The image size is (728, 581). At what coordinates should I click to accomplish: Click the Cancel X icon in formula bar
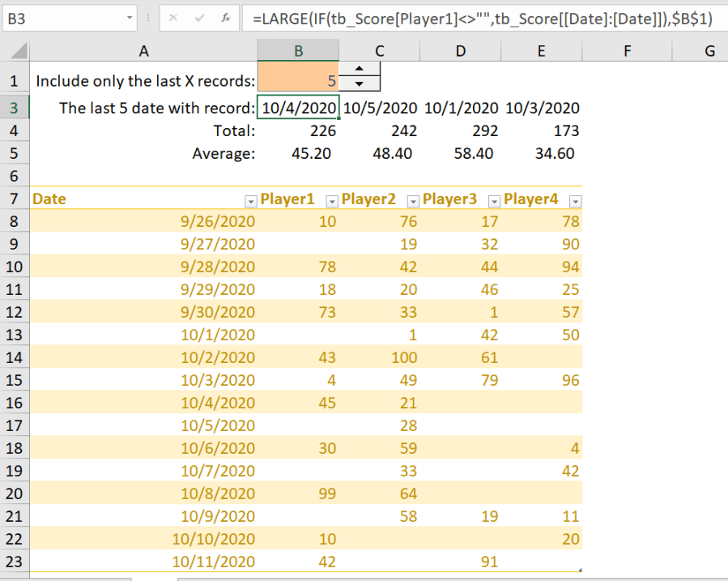pos(174,17)
